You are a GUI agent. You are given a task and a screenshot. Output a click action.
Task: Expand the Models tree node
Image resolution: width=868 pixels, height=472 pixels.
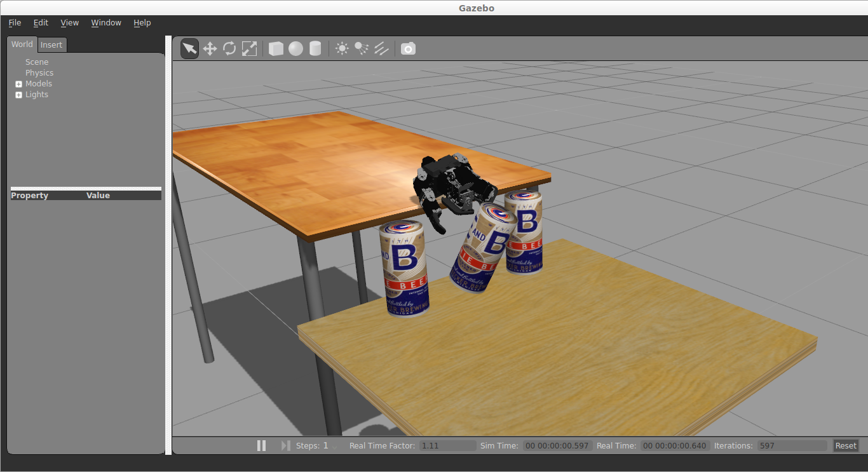[18, 84]
